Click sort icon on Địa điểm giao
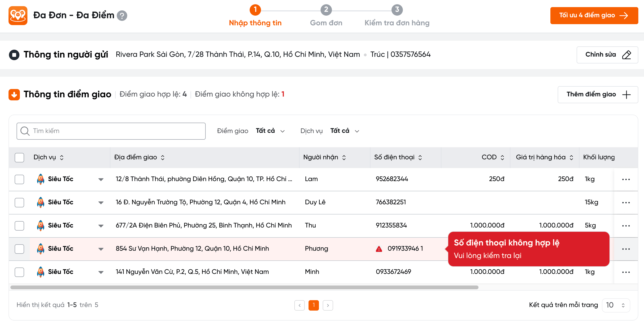Viewport: 644px width, 321px height. click(x=163, y=157)
